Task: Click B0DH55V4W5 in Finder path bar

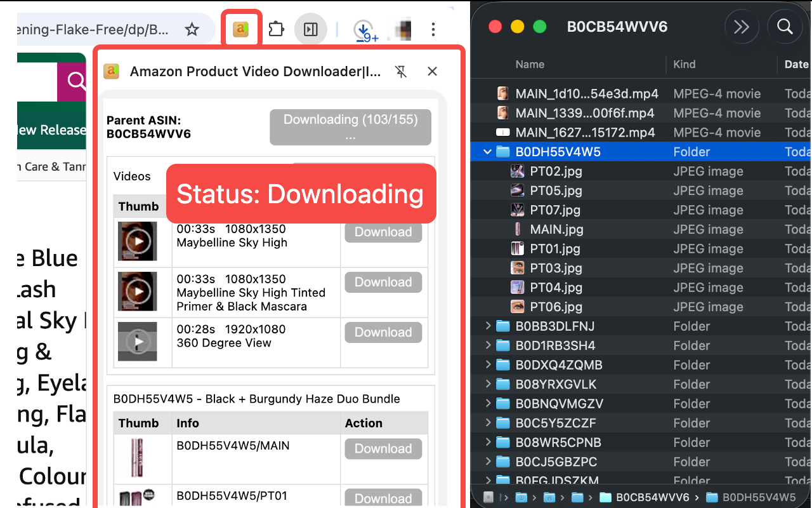Action: (x=751, y=497)
